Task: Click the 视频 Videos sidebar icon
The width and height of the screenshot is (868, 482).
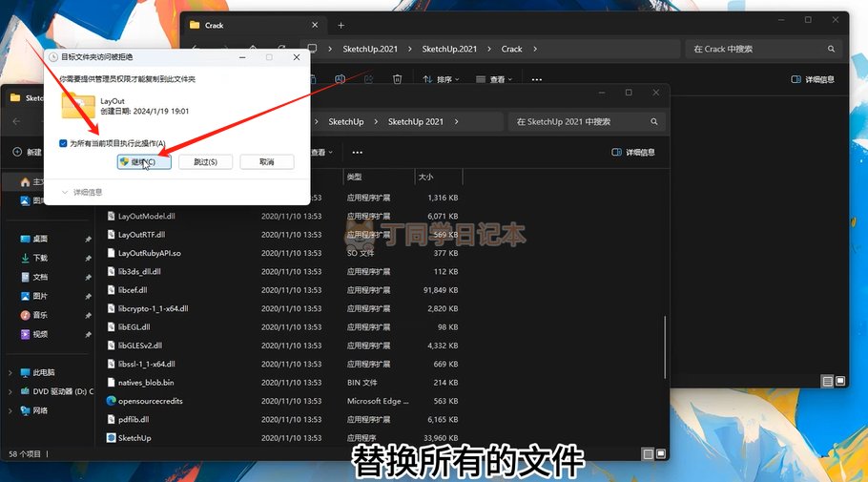Action: (25, 334)
